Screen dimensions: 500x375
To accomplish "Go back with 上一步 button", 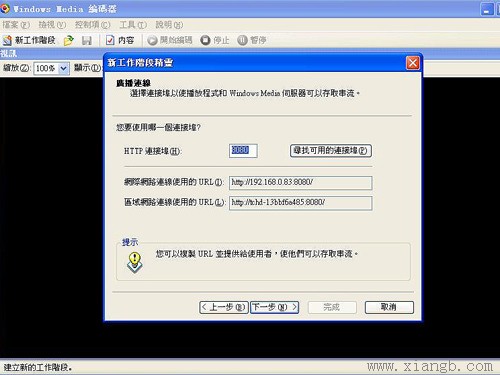I will coord(224,307).
